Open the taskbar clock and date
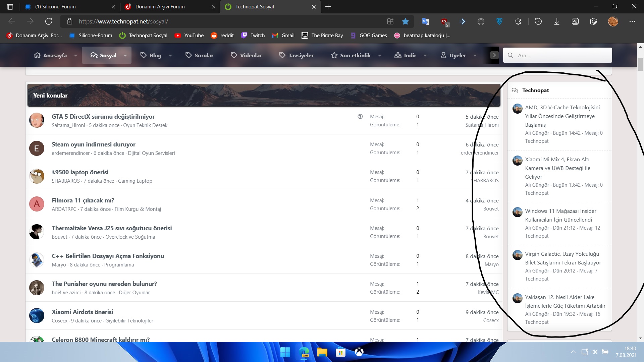The height and width of the screenshot is (362, 644). [x=626, y=352]
